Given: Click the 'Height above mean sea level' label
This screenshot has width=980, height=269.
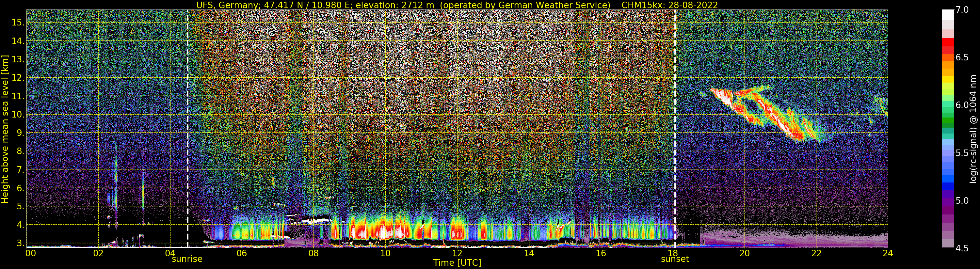Looking at the screenshot, I should tap(5, 129).
